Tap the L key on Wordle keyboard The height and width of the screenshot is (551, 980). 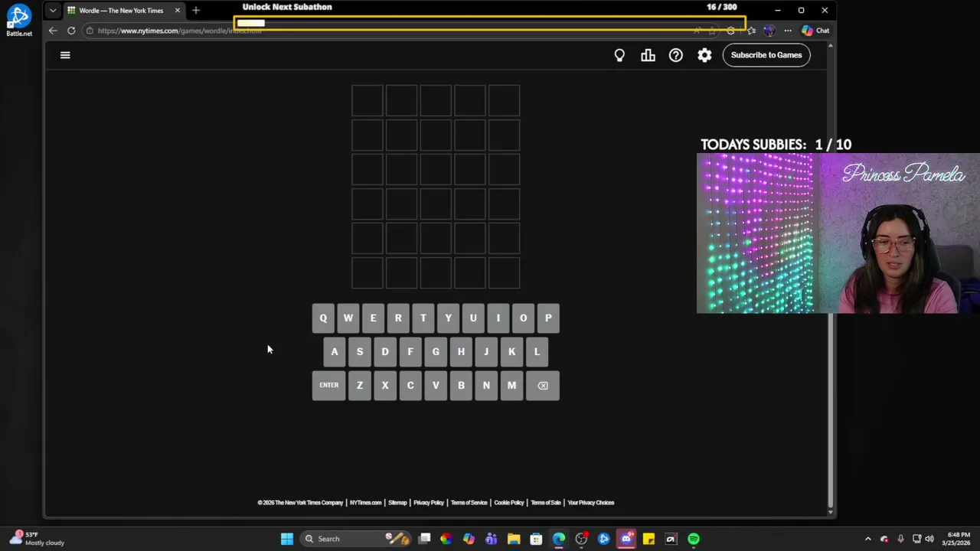point(537,352)
